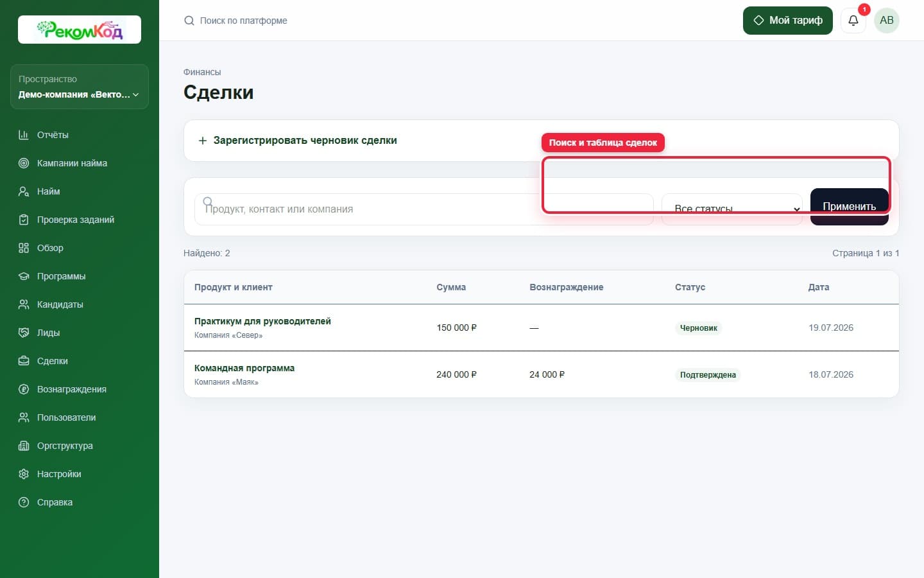This screenshot has width=924, height=578.
Task: Click the Поиск по платформе field
Action: click(x=244, y=21)
